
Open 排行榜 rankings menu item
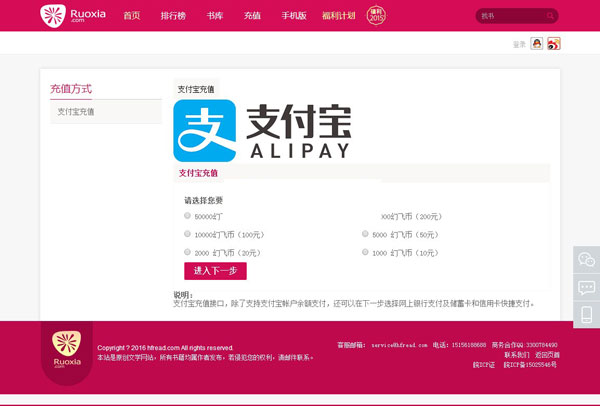173,16
